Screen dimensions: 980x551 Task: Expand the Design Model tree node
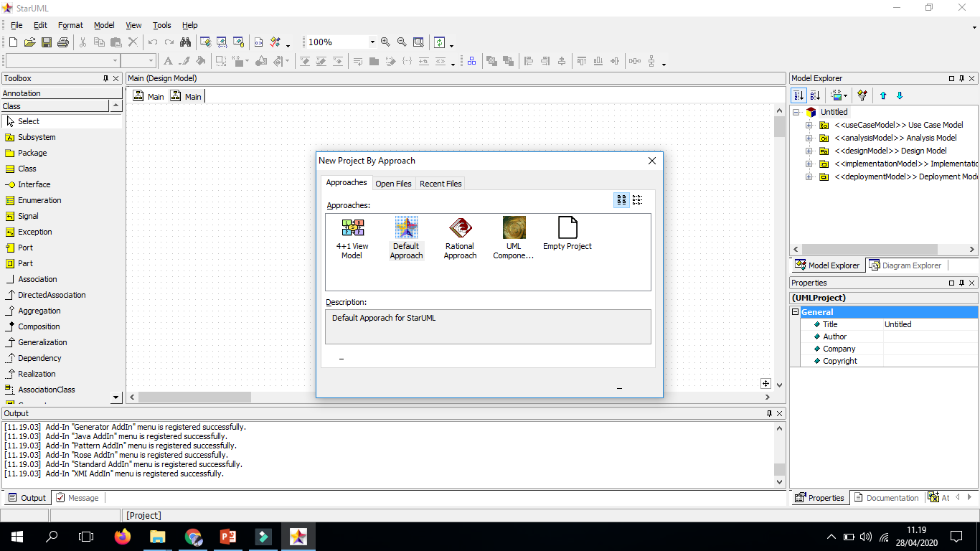click(809, 151)
